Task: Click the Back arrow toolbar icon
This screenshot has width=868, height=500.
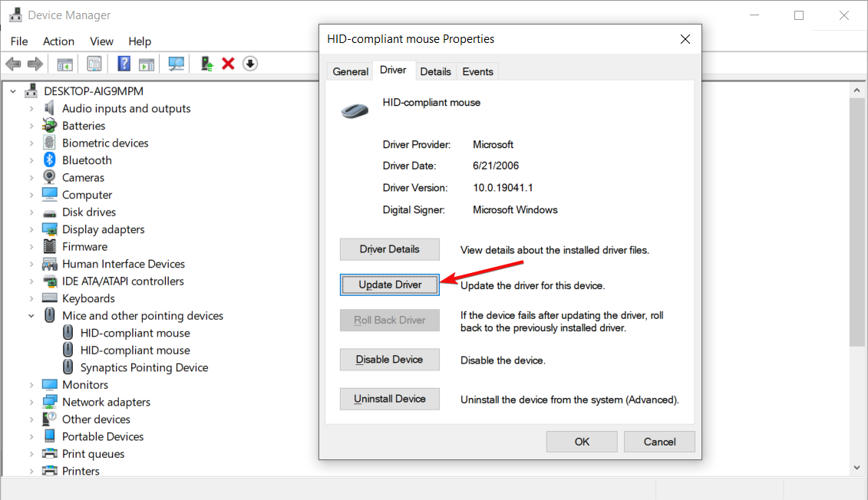Action: (x=13, y=64)
